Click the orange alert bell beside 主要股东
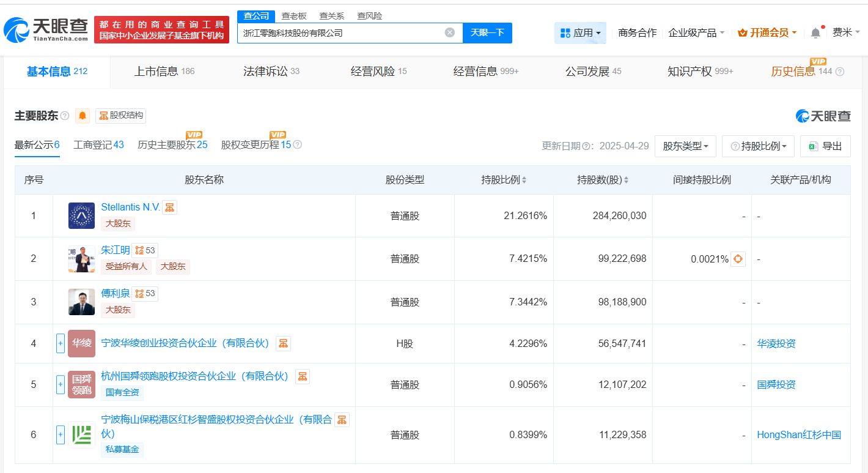The height and width of the screenshot is (473, 868). 83,116
